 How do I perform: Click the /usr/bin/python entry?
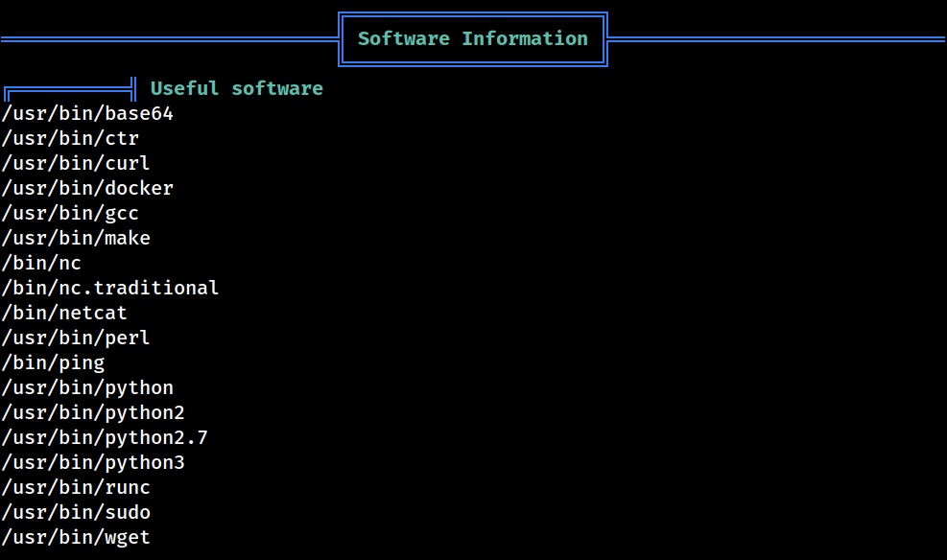coord(87,388)
